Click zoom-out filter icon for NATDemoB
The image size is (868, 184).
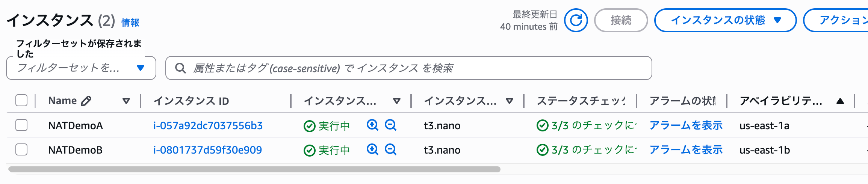pyautogui.click(x=391, y=149)
